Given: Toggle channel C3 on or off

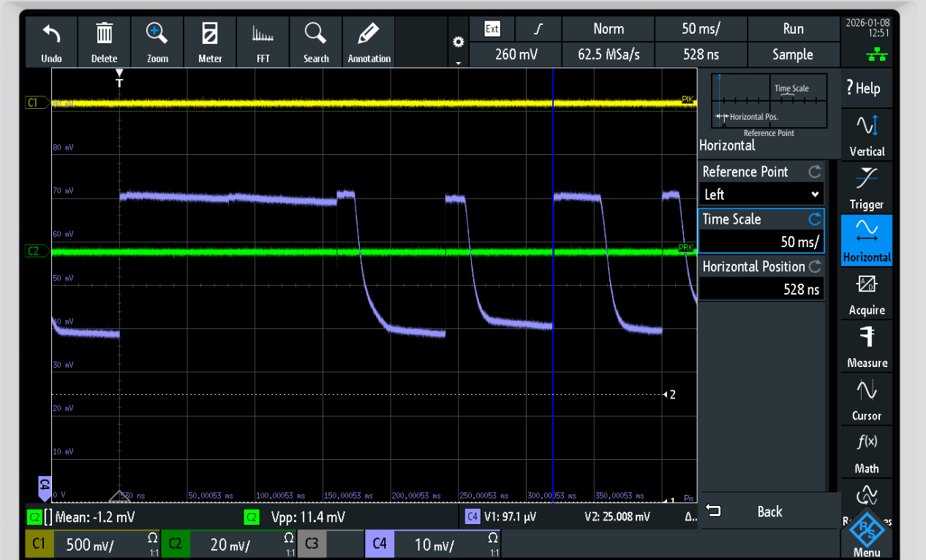Looking at the screenshot, I should pyautogui.click(x=312, y=544).
